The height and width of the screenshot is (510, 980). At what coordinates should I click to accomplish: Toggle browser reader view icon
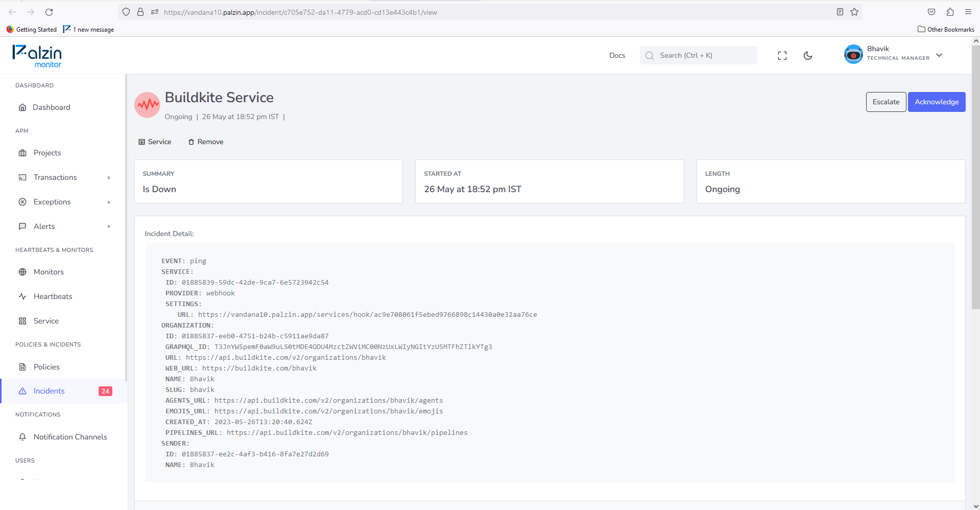tap(840, 12)
